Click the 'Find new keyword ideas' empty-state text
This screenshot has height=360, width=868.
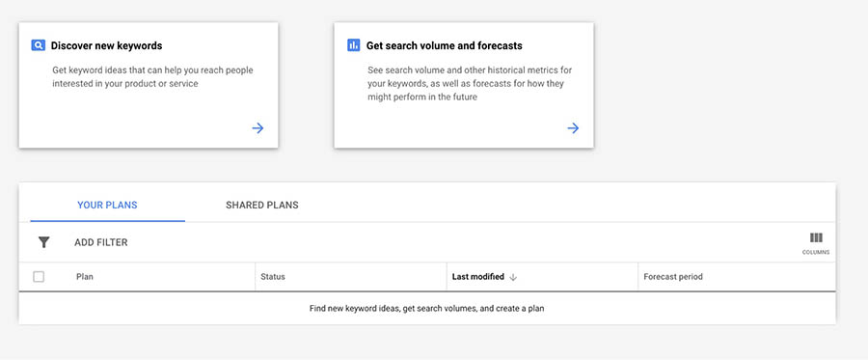pyautogui.click(x=427, y=309)
